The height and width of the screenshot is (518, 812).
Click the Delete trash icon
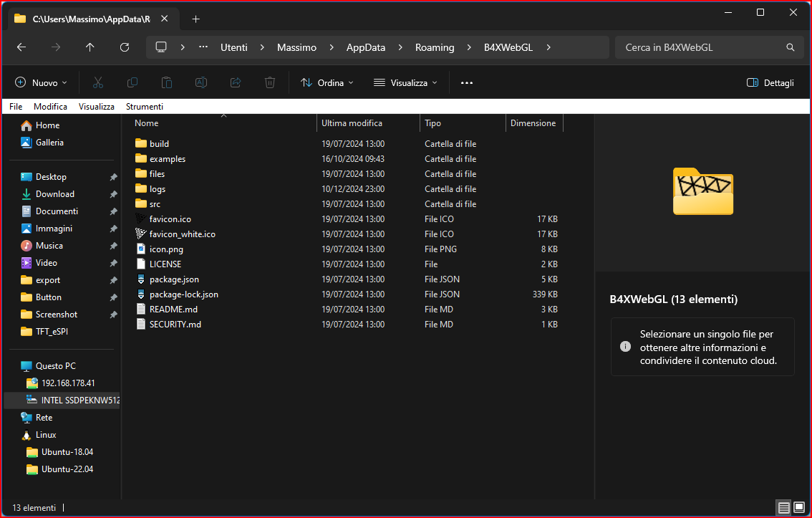(x=270, y=82)
